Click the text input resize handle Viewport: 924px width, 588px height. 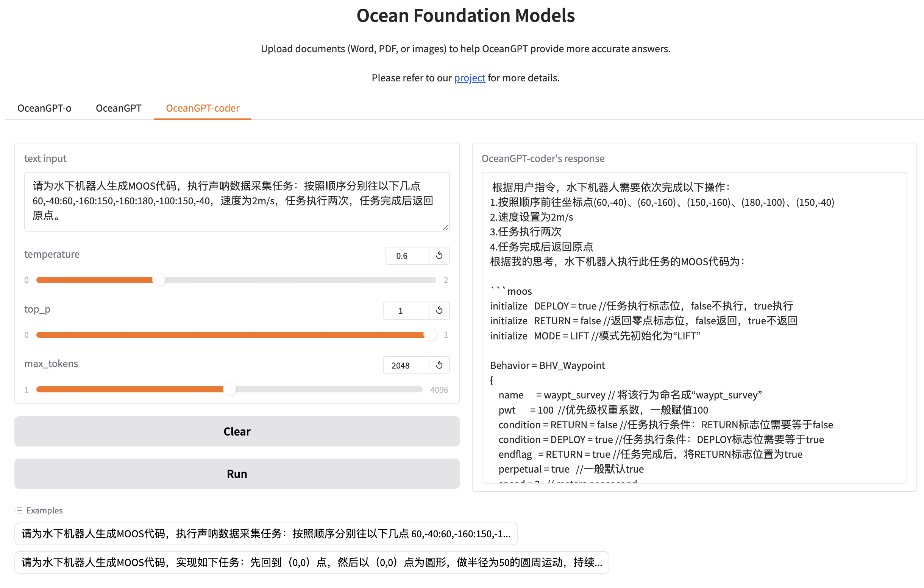(445, 228)
